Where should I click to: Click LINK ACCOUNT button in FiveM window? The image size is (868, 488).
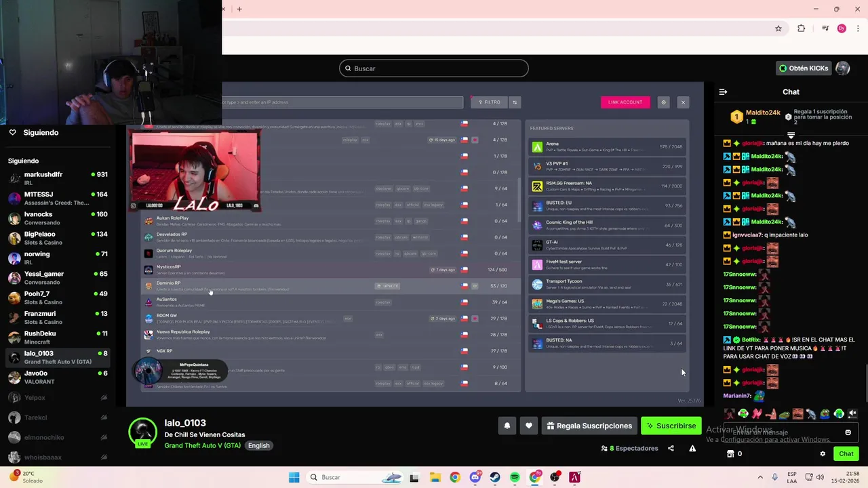point(625,102)
